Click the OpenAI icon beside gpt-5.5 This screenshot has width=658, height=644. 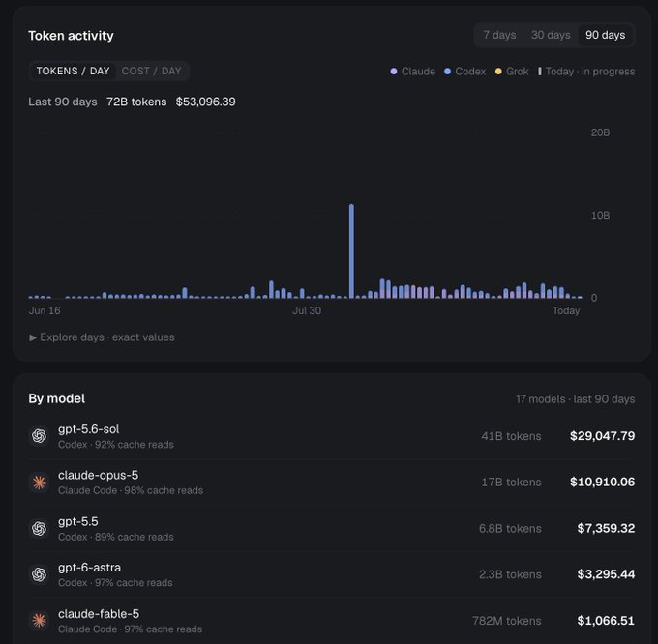point(40,528)
